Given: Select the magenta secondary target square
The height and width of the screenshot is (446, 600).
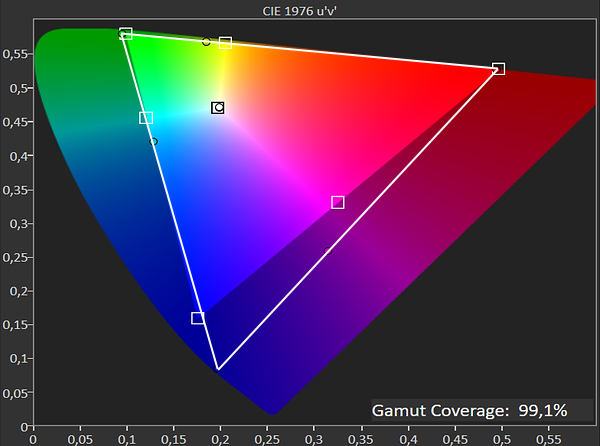Looking at the screenshot, I should (338, 202).
